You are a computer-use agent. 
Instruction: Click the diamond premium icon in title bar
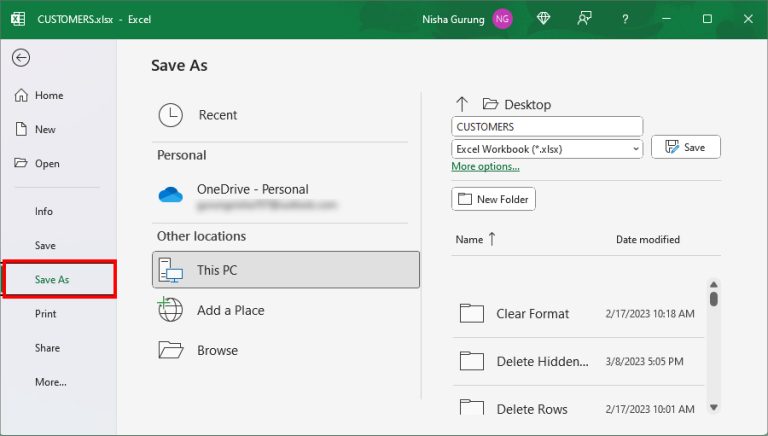[x=543, y=19]
